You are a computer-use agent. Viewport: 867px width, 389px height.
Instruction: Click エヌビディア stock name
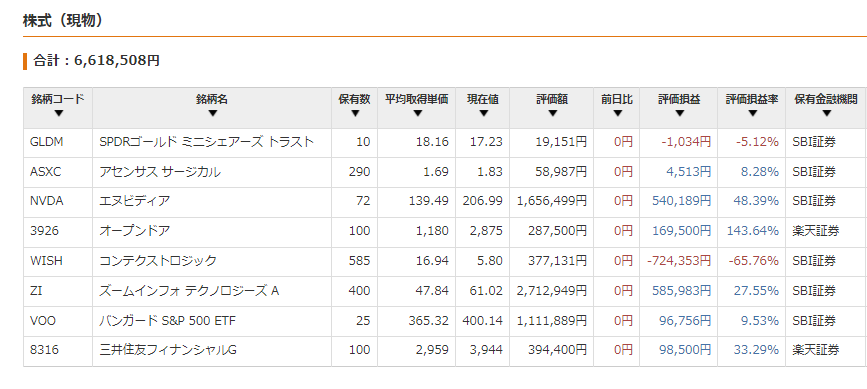click(x=134, y=201)
